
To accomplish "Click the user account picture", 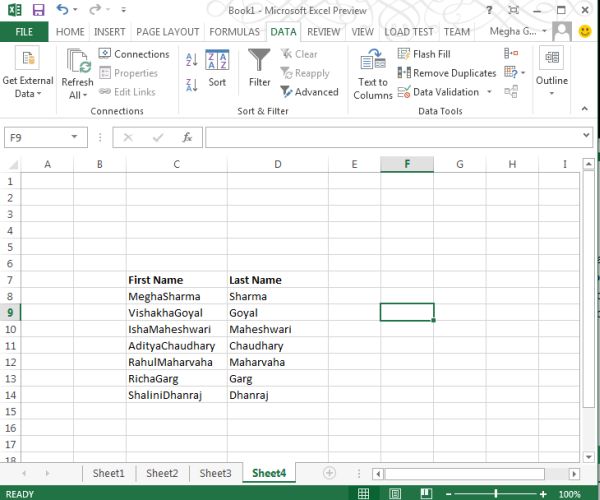I will (x=562, y=31).
